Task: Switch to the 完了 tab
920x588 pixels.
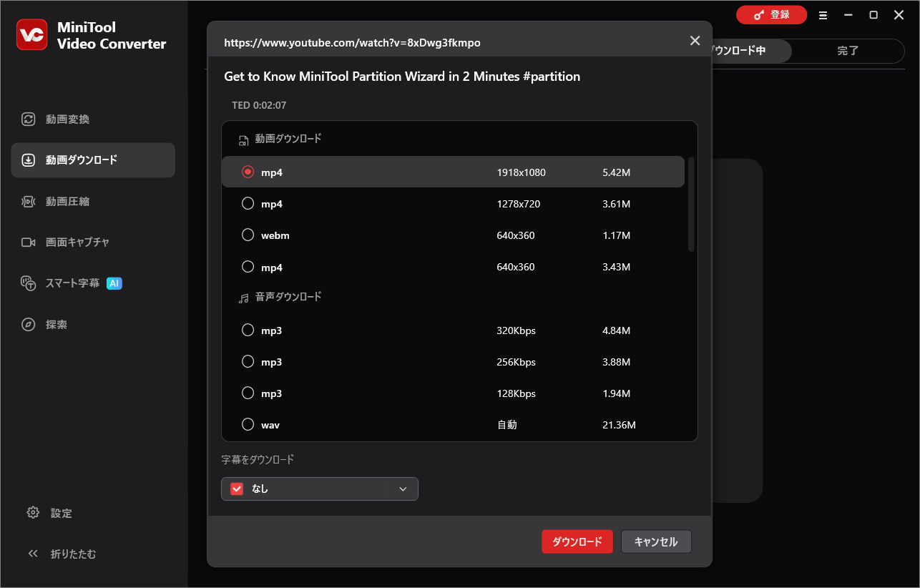Action: click(x=848, y=51)
